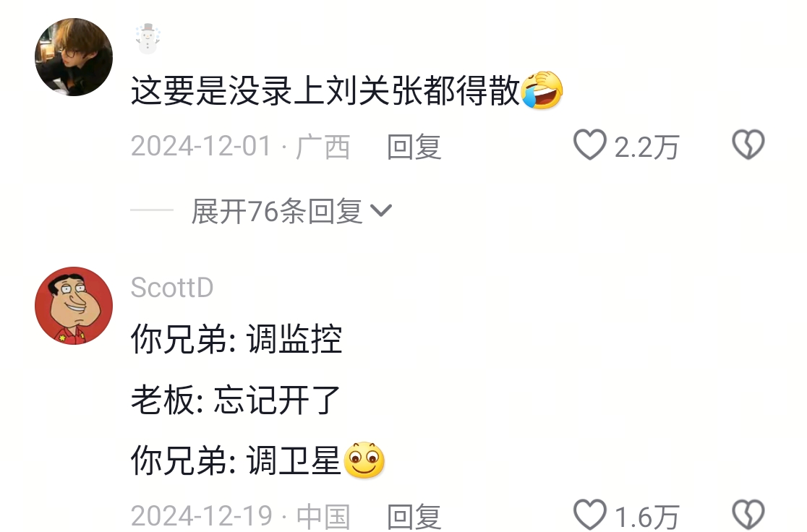Tap the smiling emoji after 调卫星
807x532 pixels.
pos(364,460)
